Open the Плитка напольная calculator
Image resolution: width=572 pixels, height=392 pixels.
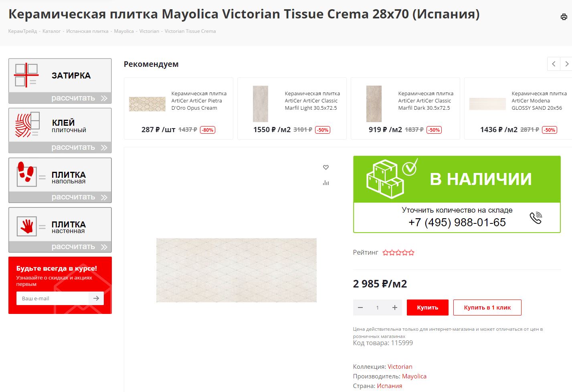click(60, 180)
